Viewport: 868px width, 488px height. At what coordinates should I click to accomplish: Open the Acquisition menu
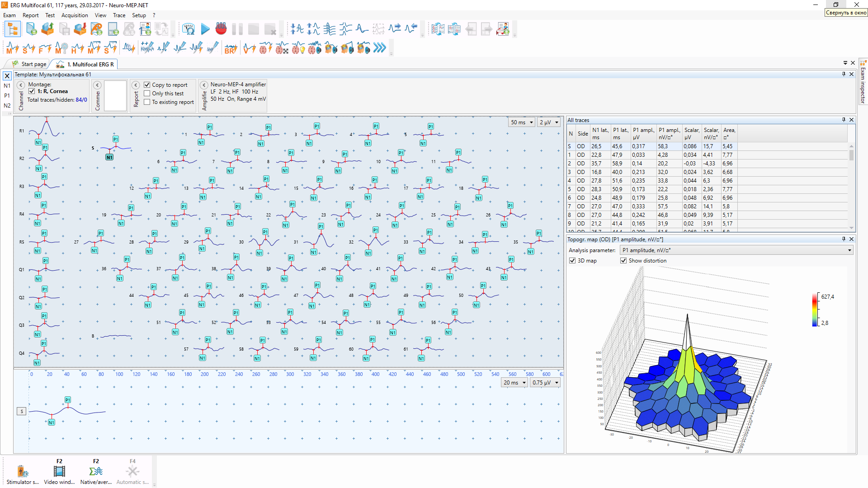[75, 15]
